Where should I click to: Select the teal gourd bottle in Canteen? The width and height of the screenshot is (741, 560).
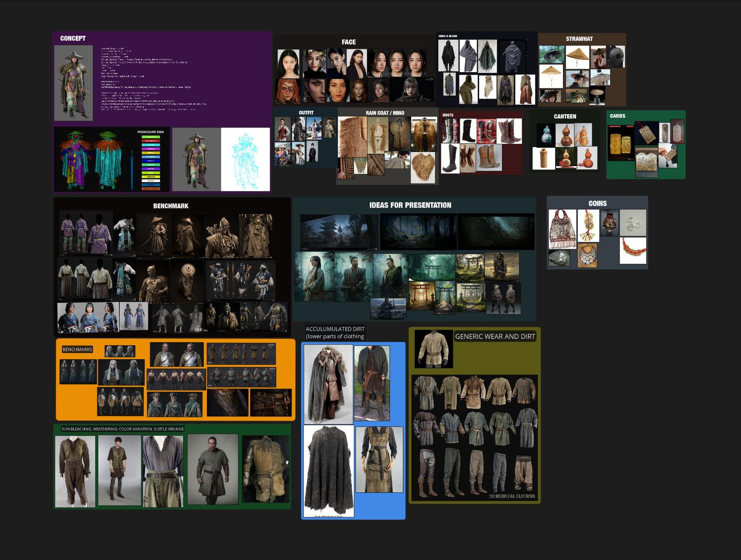545,135
